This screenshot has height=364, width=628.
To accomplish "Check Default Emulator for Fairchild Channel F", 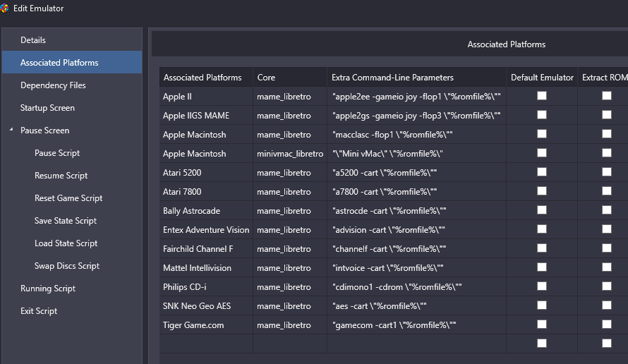I will point(542,248).
